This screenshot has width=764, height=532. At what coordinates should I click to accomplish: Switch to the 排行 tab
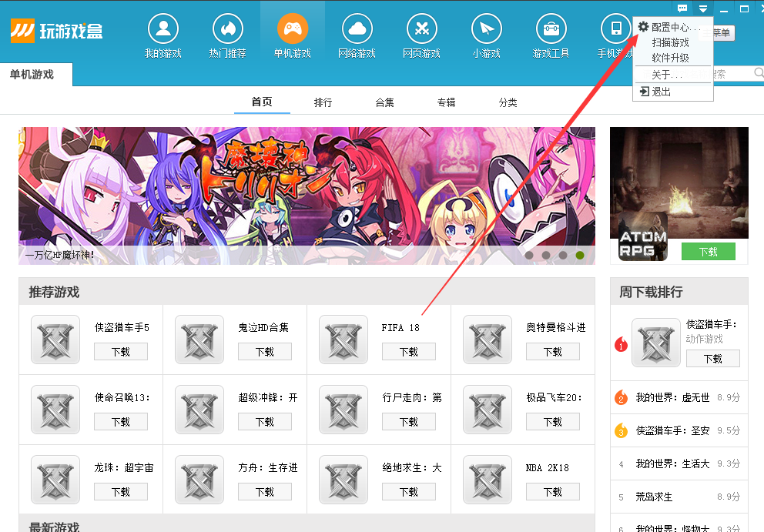(x=323, y=101)
